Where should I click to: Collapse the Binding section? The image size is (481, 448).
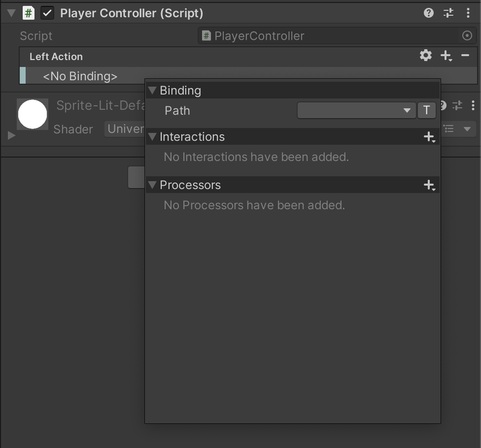pos(152,91)
